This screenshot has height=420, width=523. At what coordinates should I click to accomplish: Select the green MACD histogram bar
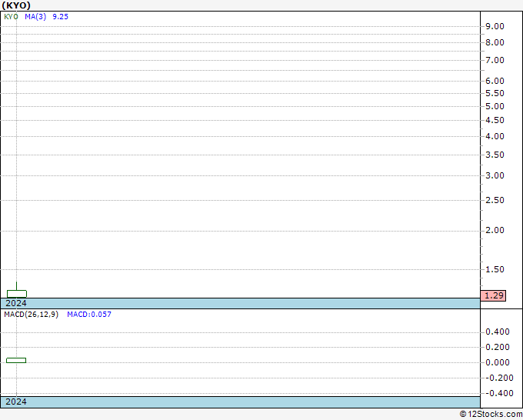point(16,360)
